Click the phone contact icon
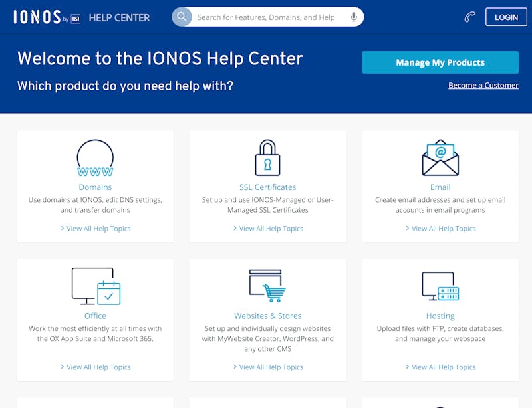This screenshot has width=532, height=408. coord(470,17)
